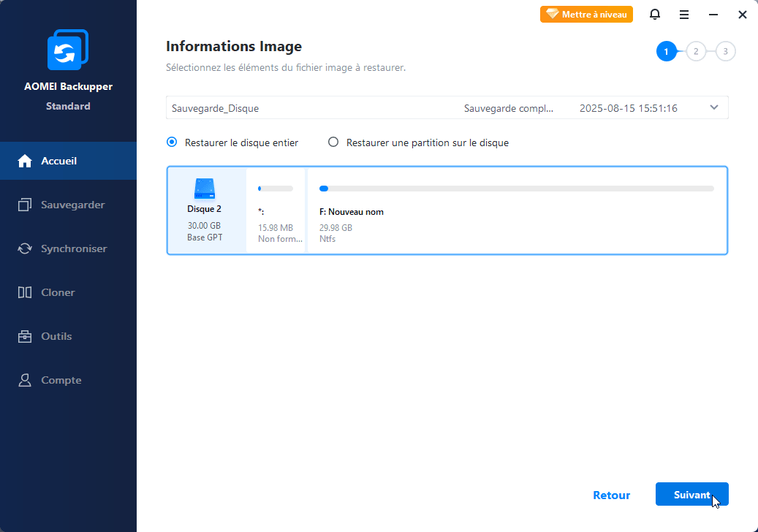Click the Standard edition label
Screen dimensions: 758x532
[x=68, y=106]
